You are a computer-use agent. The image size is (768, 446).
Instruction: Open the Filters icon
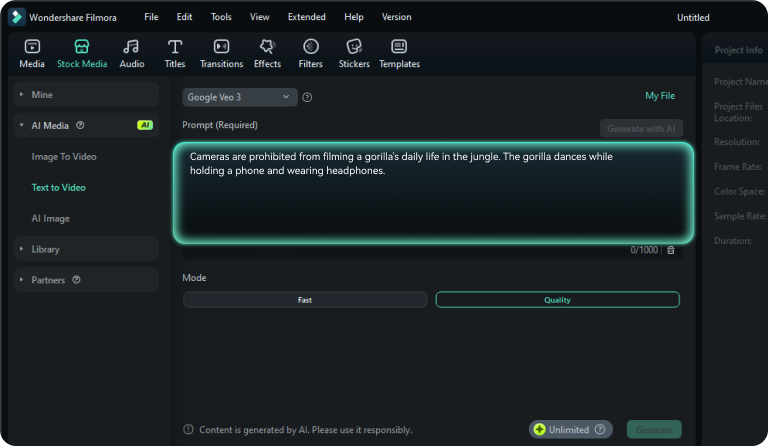click(x=311, y=47)
